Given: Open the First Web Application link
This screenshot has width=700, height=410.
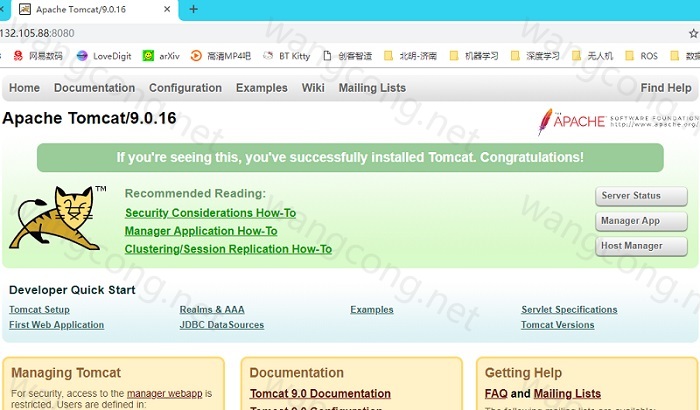Looking at the screenshot, I should point(56,325).
